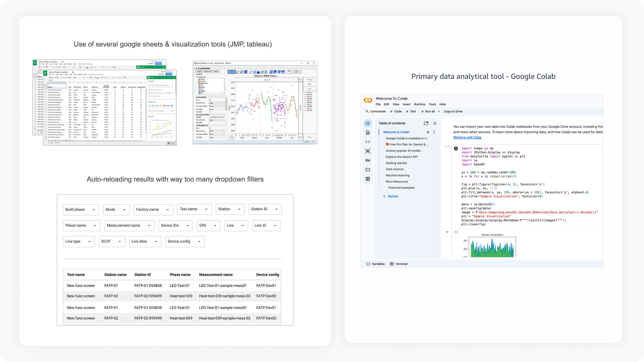Click the JMP Graph Builder screenshot thumbnail

tap(255, 103)
